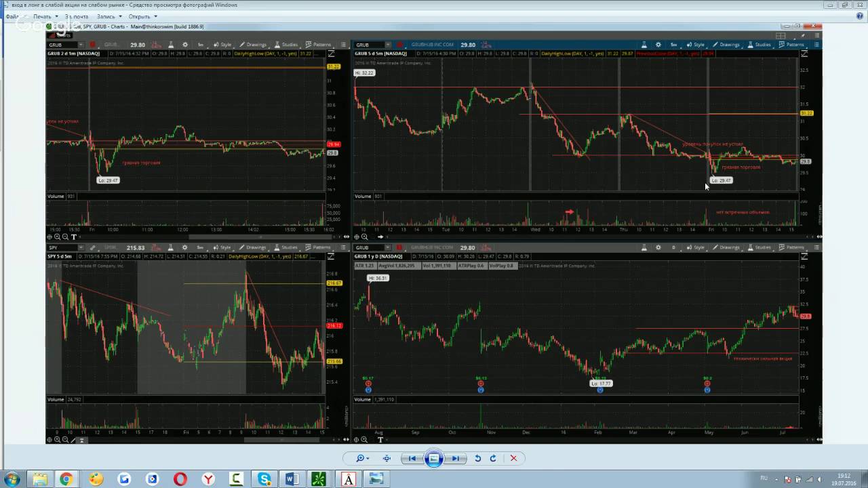Open the Запись menu
This screenshot has width=868, height=488.
coord(109,16)
